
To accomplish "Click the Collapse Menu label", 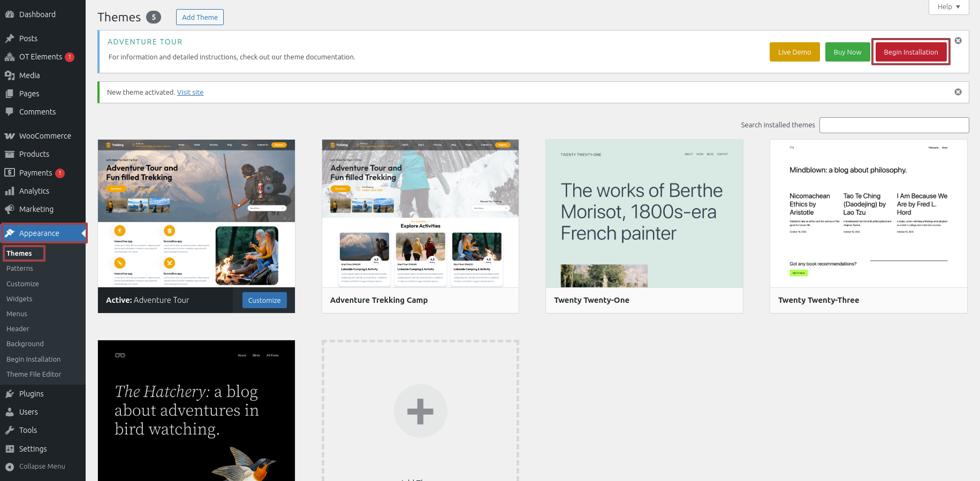I will click(x=42, y=467).
